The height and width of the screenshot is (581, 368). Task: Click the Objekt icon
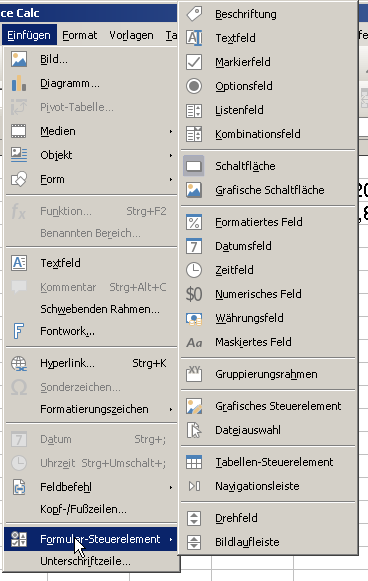pyautogui.click(x=19, y=155)
